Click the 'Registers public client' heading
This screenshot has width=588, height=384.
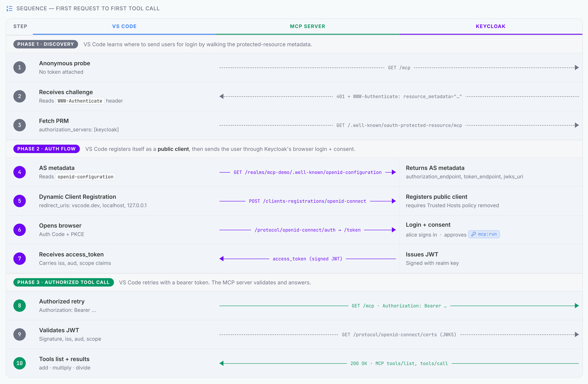pos(436,196)
